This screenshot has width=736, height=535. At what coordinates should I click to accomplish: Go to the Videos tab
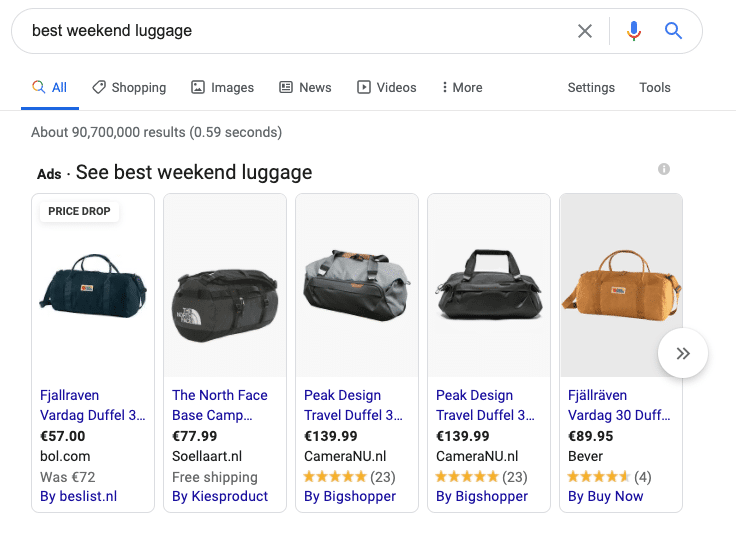click(x=386, y=87)
